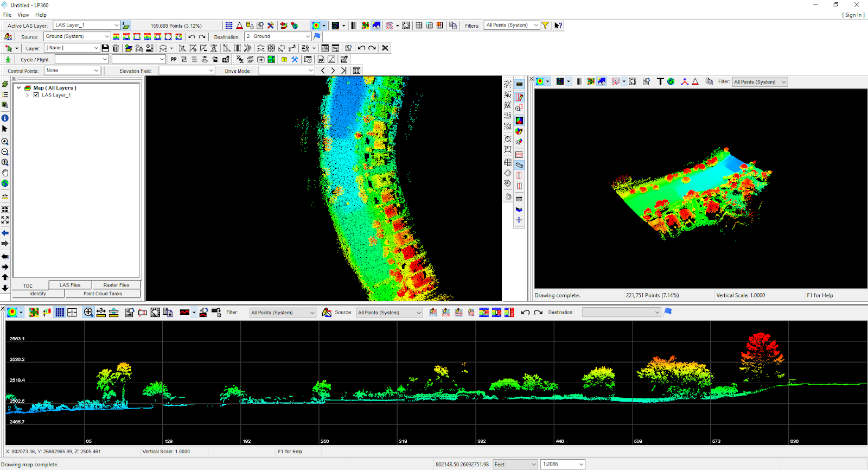Open the Active LAS Layer dropdown

tap(116, 26)
